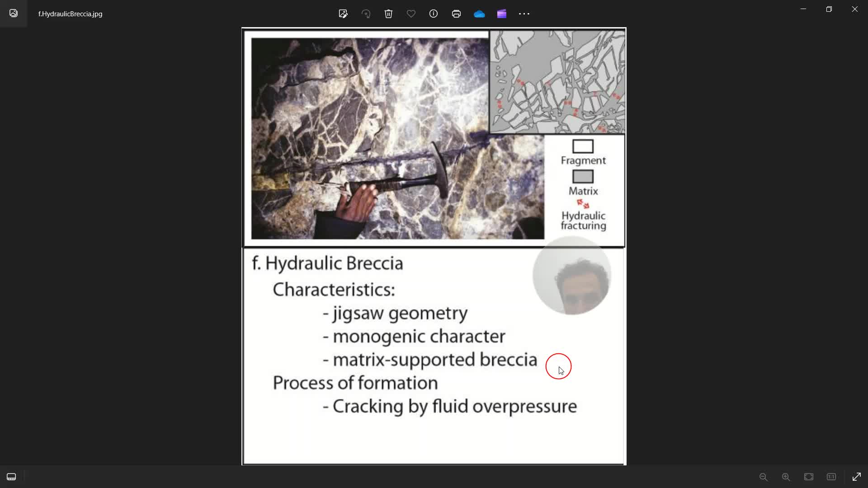Open the Photos gallery home icon

[x=14, y=13]
